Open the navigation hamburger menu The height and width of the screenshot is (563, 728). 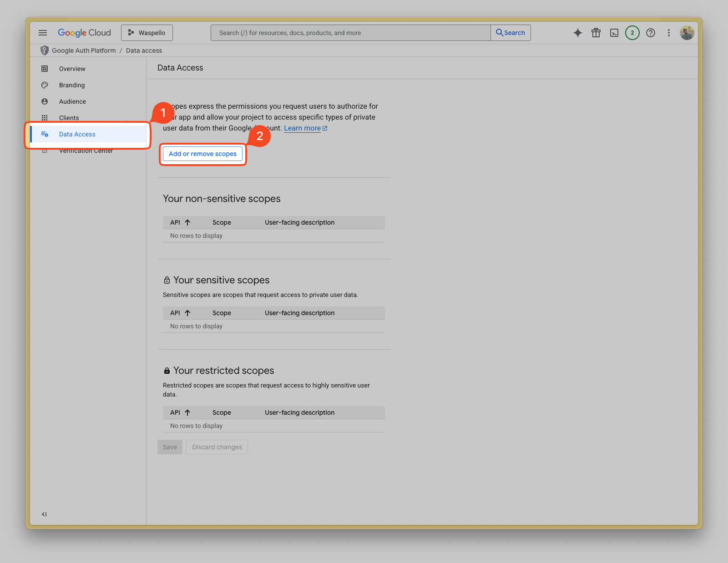click(43, 32)
